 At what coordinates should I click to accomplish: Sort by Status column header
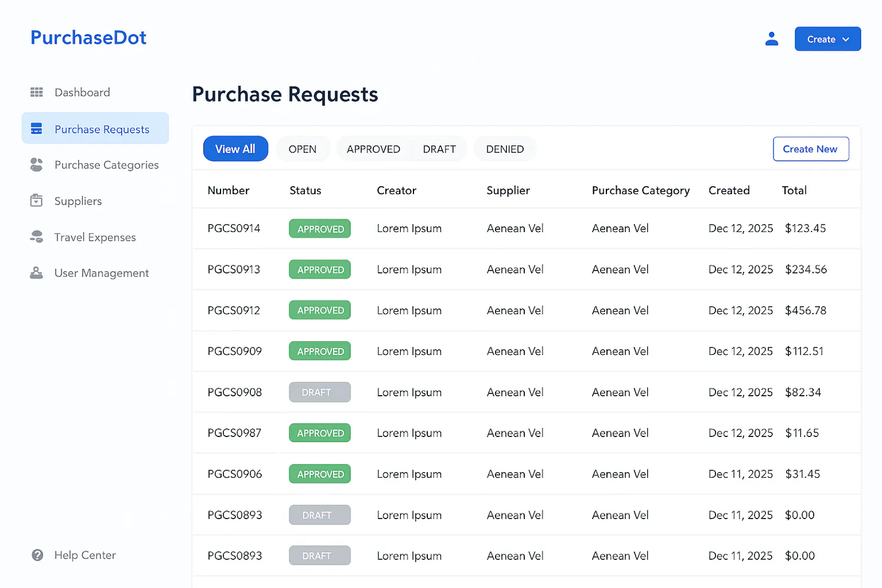[x=305, y=190]
